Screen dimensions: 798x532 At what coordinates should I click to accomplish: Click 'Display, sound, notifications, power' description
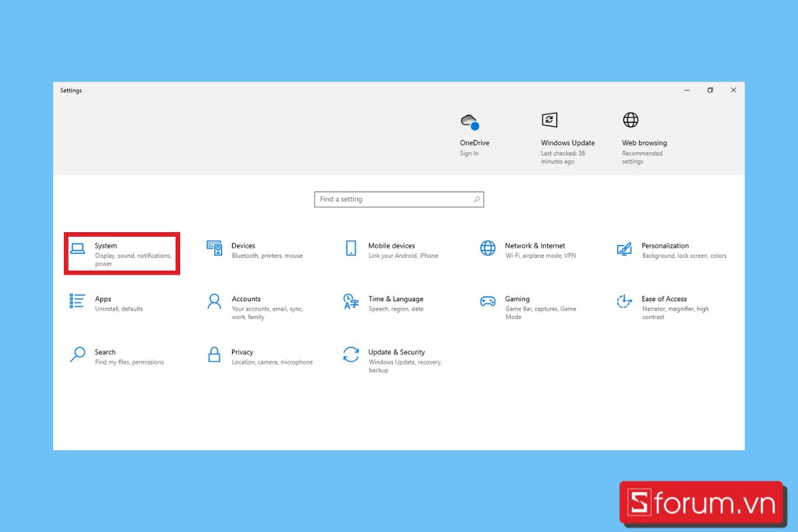133,260
